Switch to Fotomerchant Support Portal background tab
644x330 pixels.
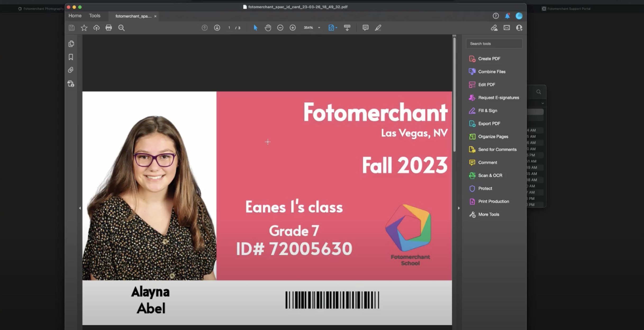tap(566, 9)
